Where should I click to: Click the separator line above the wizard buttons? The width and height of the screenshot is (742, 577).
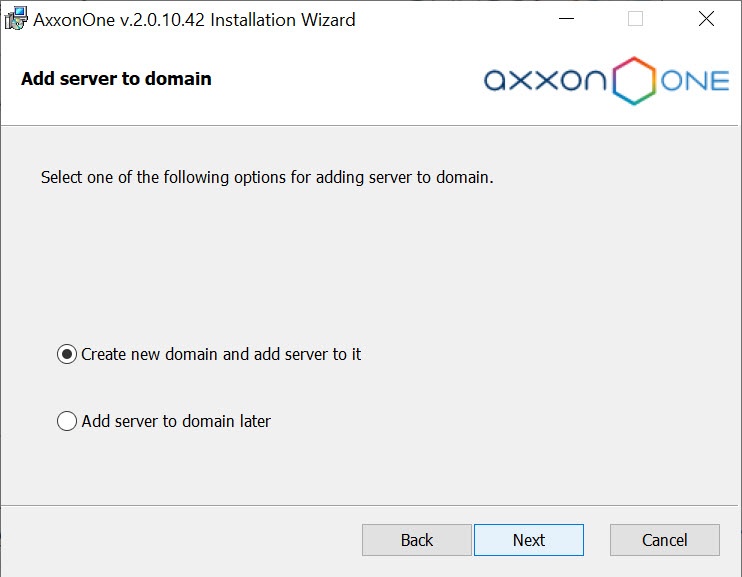pos(370,504)
